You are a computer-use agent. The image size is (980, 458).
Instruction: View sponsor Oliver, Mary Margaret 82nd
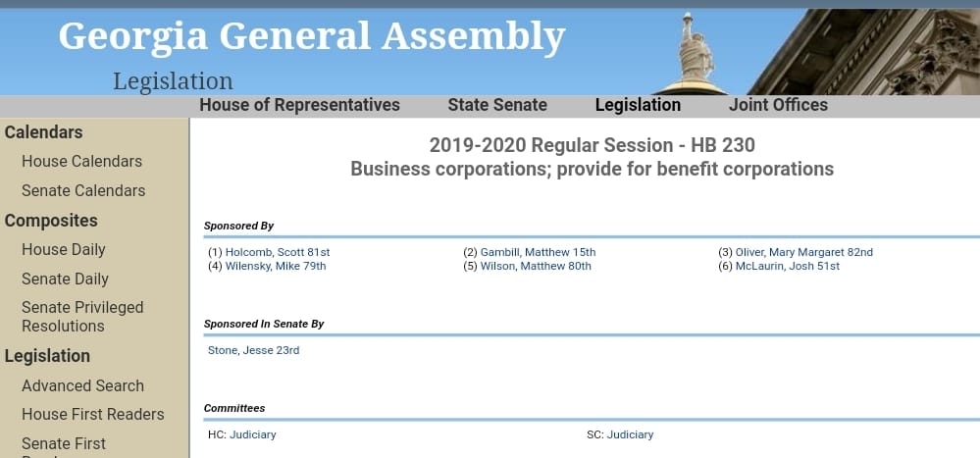click(x=803, y=252)
